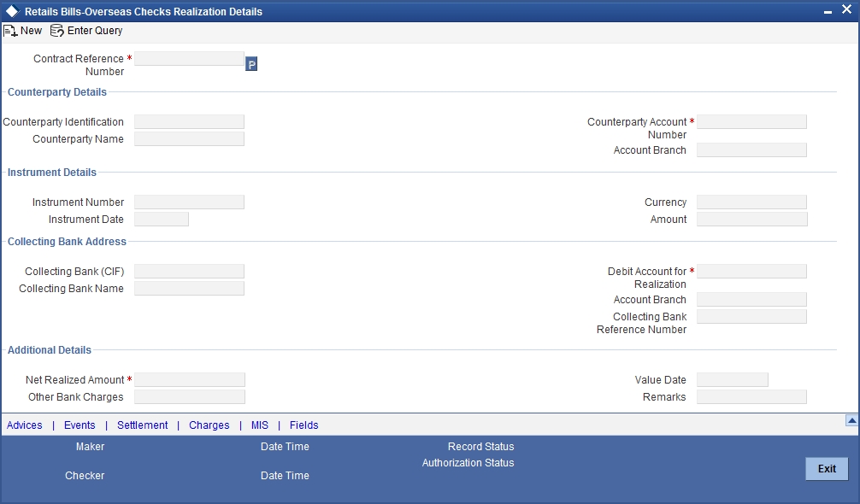Screen dimensions: 860x504
Task: Click the Additional Details section heading
Action: pyautogui.click(x=50, y=350)
